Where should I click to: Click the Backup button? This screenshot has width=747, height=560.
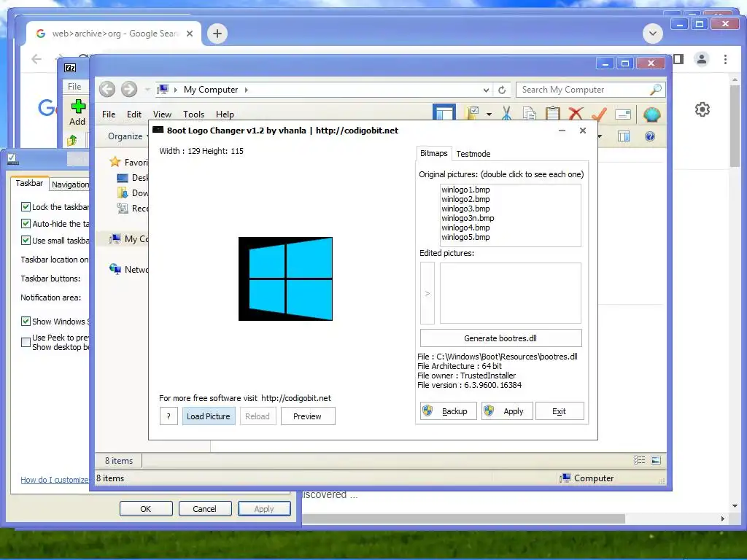click(x=448, y=411)
